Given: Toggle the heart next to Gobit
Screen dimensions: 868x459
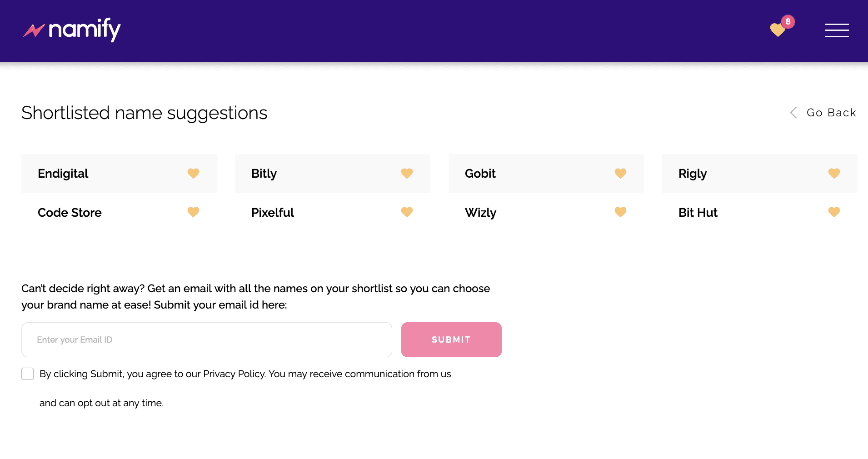Looking at the screenshot, I should tap(620, 173).
